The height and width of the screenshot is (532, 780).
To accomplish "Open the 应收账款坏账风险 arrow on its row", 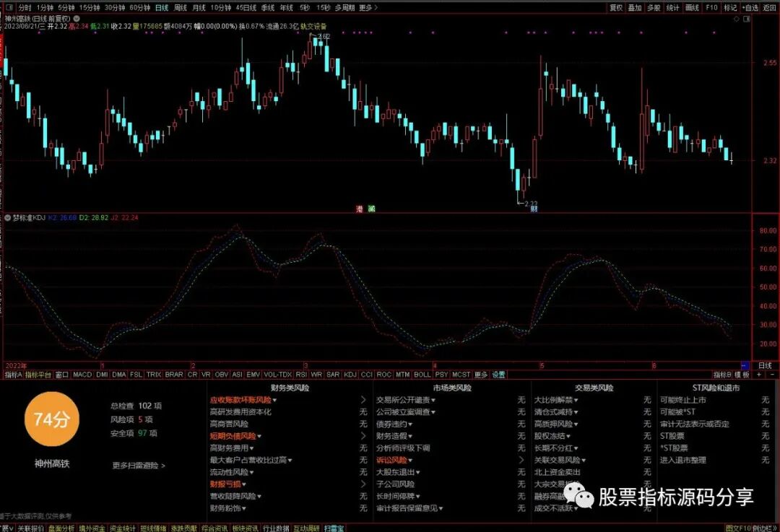I will (363, 400).
